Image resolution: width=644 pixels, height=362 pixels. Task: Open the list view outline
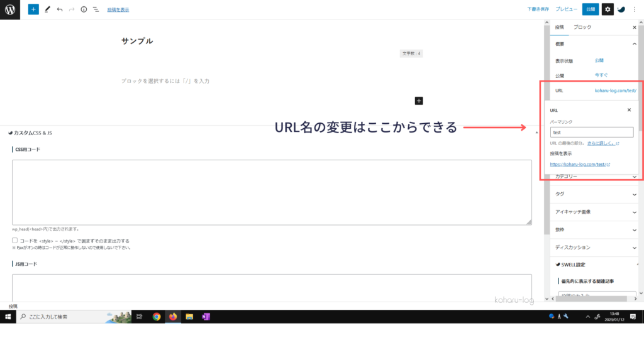point(96,9)
